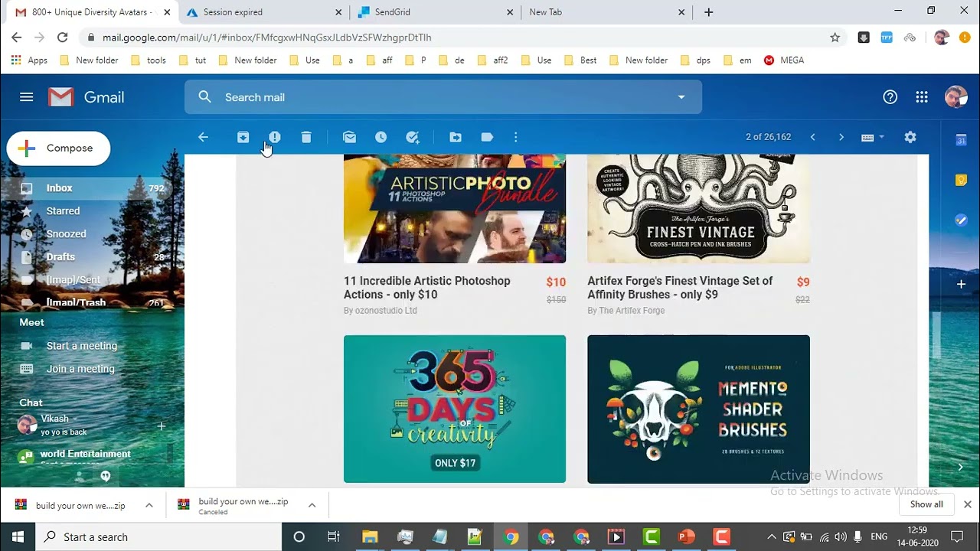980x551 pixels.
Task: Expand the input tools dropdown arrow
Action: click(881, 137)
